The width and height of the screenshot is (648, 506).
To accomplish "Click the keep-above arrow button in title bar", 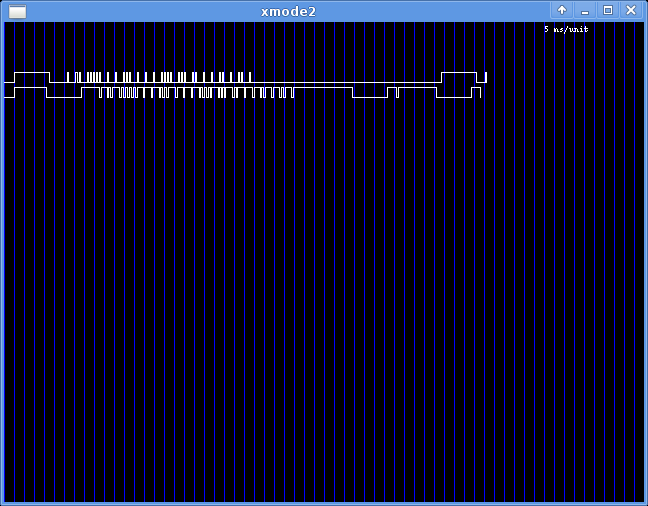I will pos(562,10).
